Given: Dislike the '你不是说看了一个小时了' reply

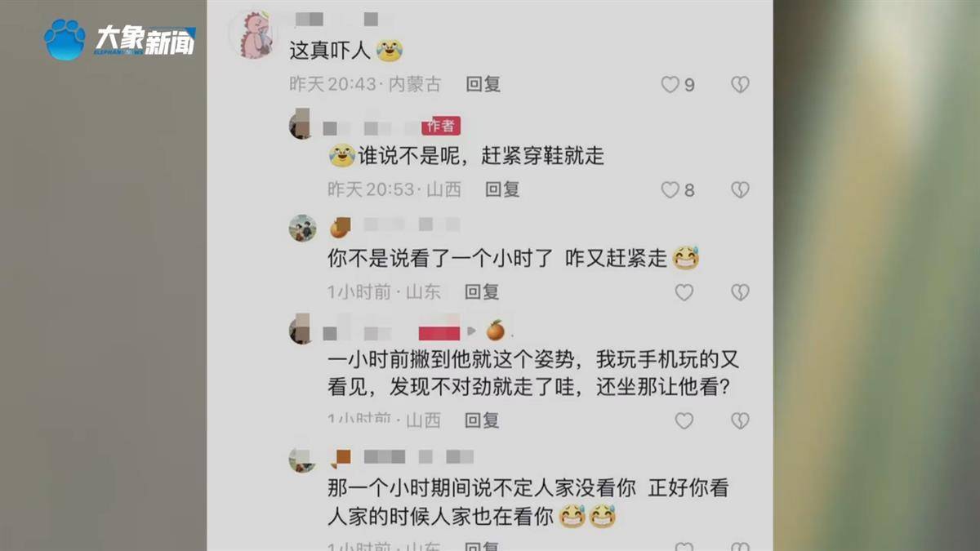Looking at the screenshot, I should 740,291.
